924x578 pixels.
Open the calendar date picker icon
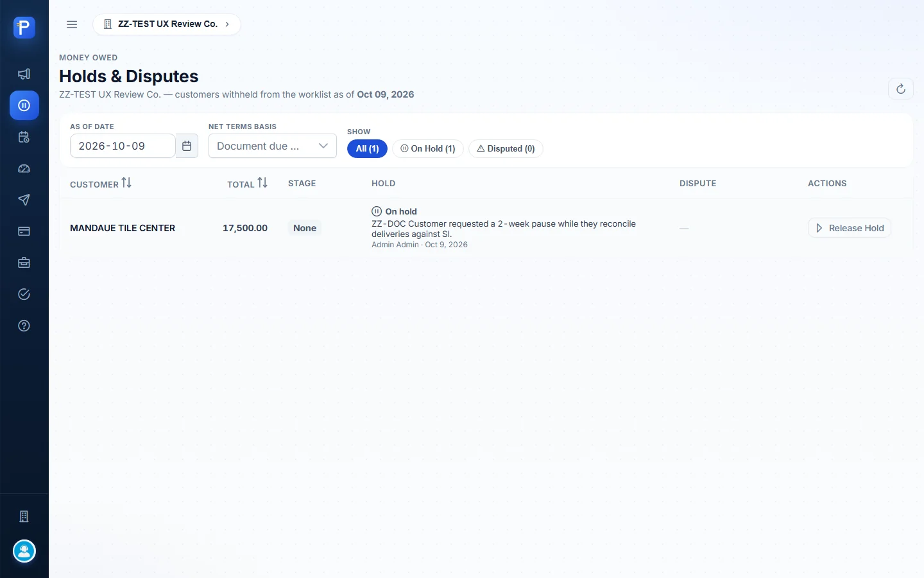point(187,146)
